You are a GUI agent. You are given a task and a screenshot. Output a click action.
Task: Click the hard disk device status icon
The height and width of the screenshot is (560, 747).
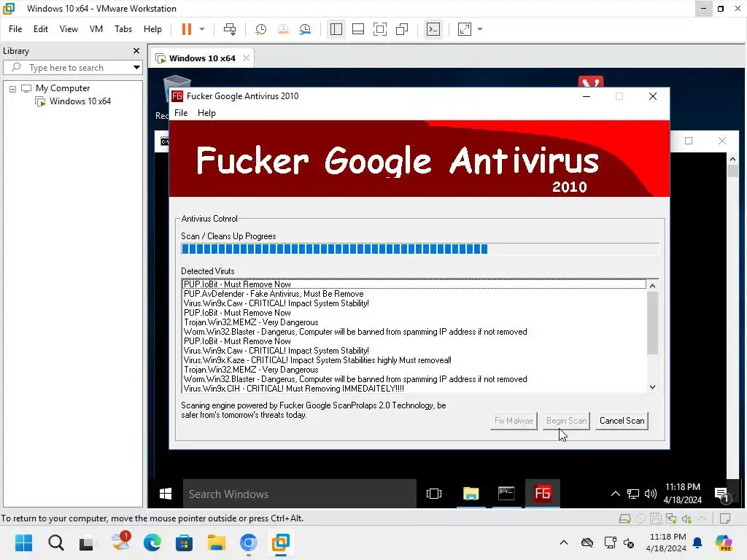(x=625, y=518)
